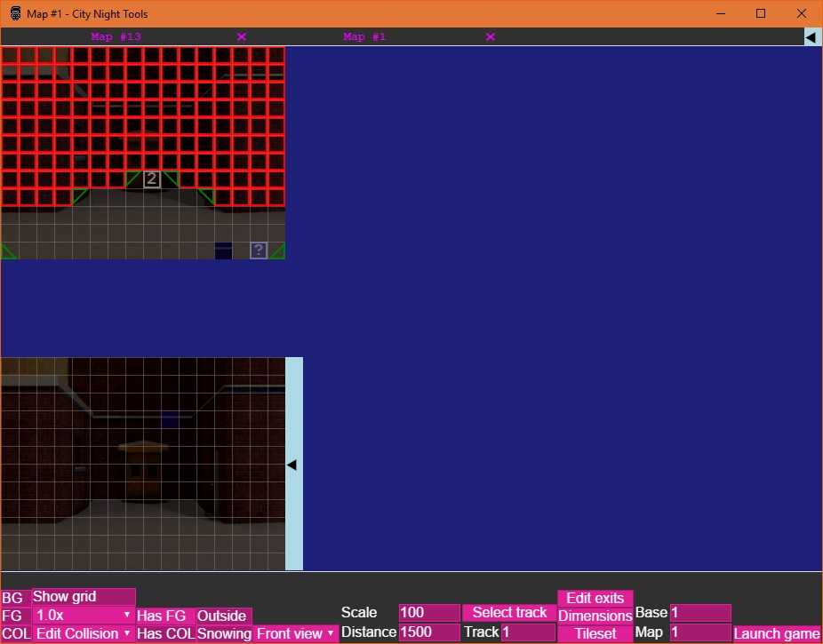
Task: Click the question mark tile marker
Action: [259, 250]
